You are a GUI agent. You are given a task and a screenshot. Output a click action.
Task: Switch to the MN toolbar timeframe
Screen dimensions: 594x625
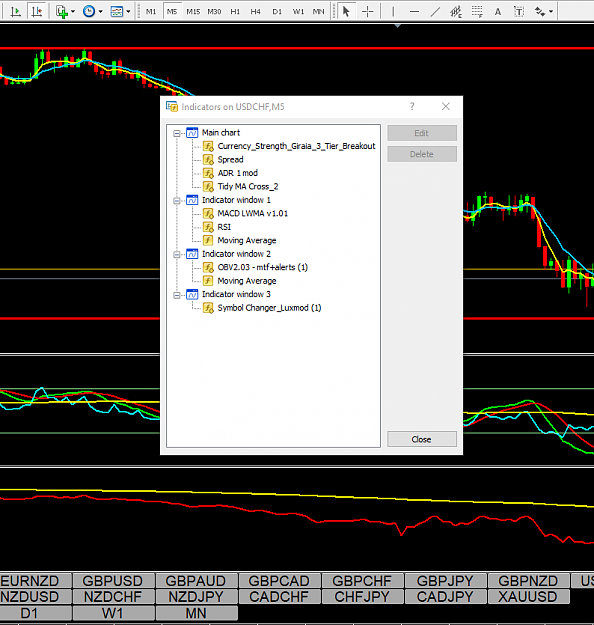point(319,12)
